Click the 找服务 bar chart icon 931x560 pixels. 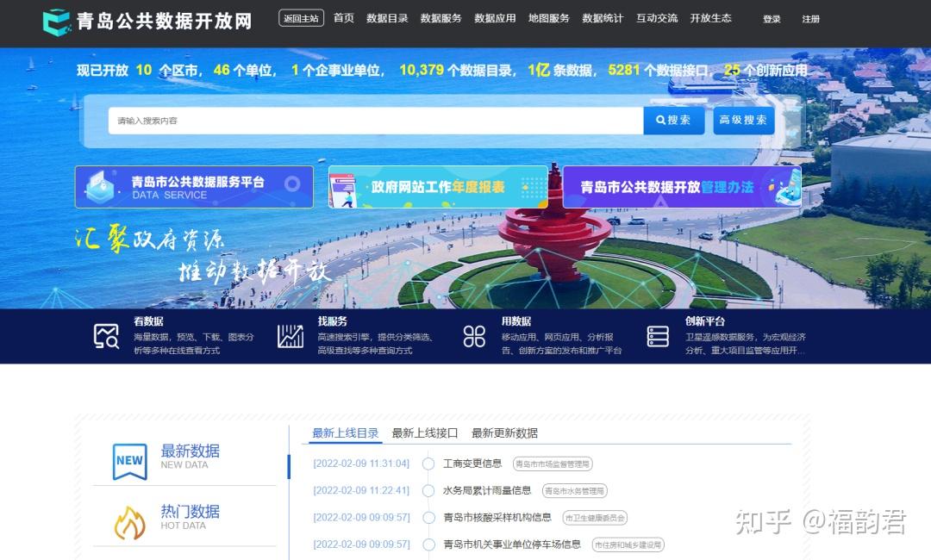[289, 336]
